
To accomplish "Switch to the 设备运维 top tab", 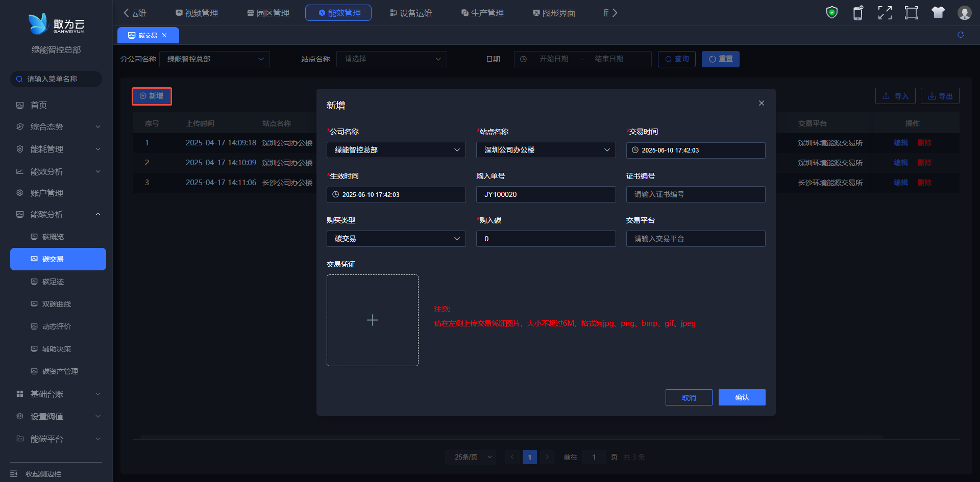I will pyautogui.click(x=411, y=13).
